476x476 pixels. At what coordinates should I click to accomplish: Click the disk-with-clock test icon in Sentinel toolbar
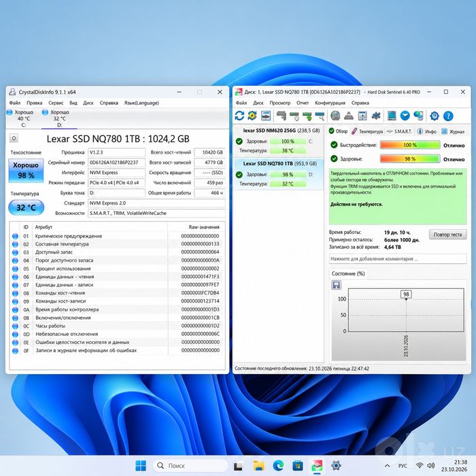(x=294, y=116)
